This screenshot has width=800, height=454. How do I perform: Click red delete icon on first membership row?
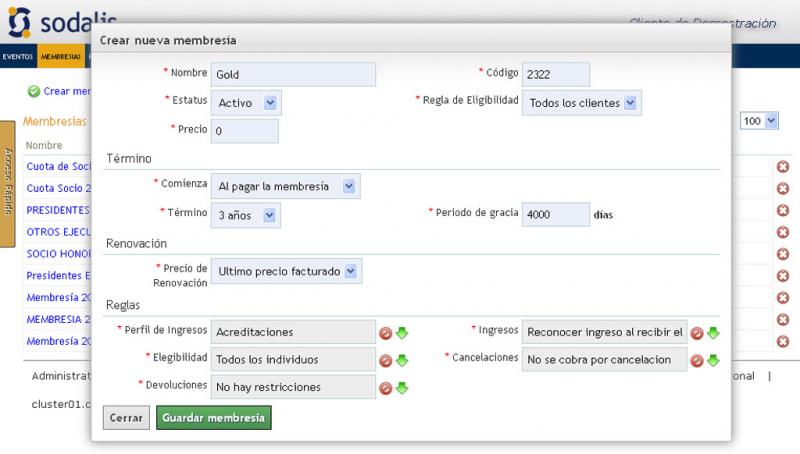pyautogui.click(x=783, y=167)
